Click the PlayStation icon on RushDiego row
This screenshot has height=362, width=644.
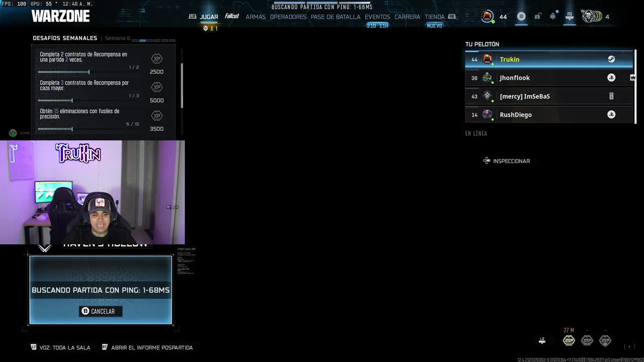(x=611, y=115)
